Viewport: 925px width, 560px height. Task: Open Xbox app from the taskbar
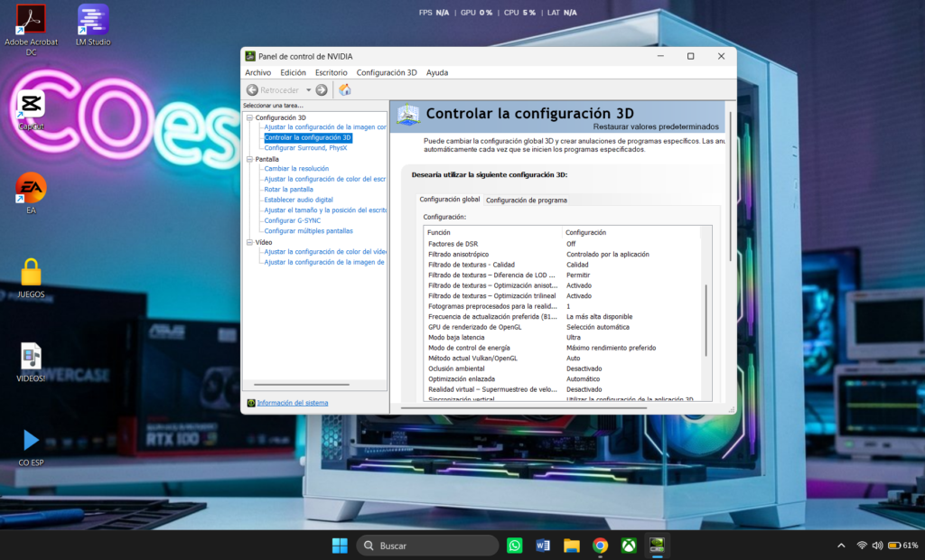coord(629,546)
